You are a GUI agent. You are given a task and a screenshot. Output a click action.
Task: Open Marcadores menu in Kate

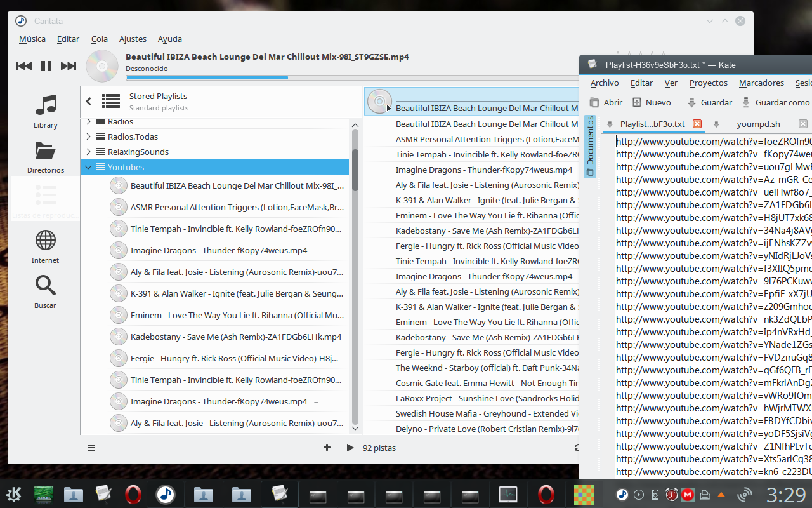[x=761, y=83]
